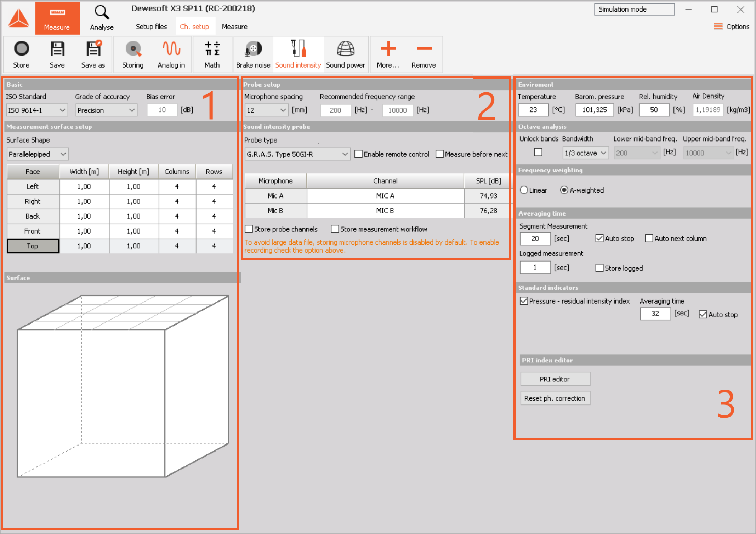756x534 pixels.
Task: Click the Back face row
Action: coord(120,216)
